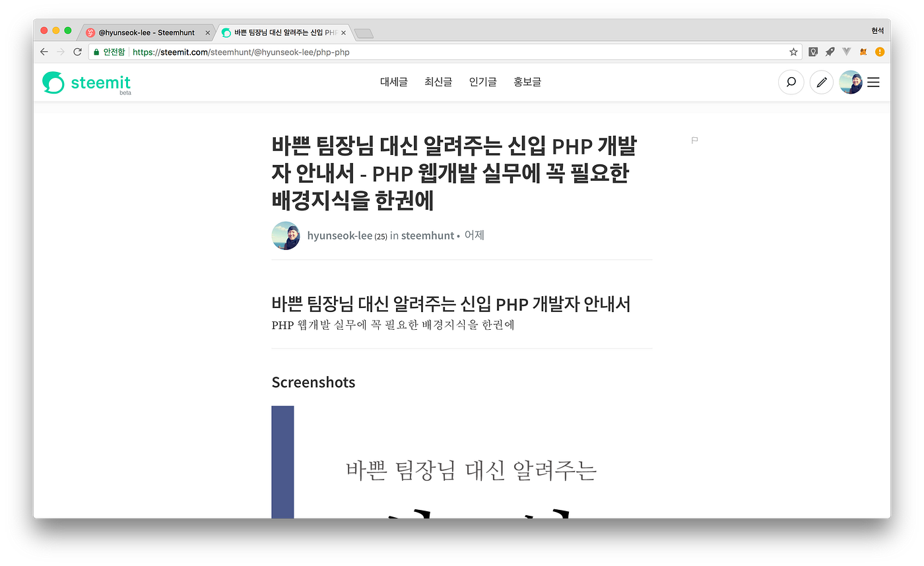924x566 pixels.
Task: Click the main post title text
Action: click(454, 173)
